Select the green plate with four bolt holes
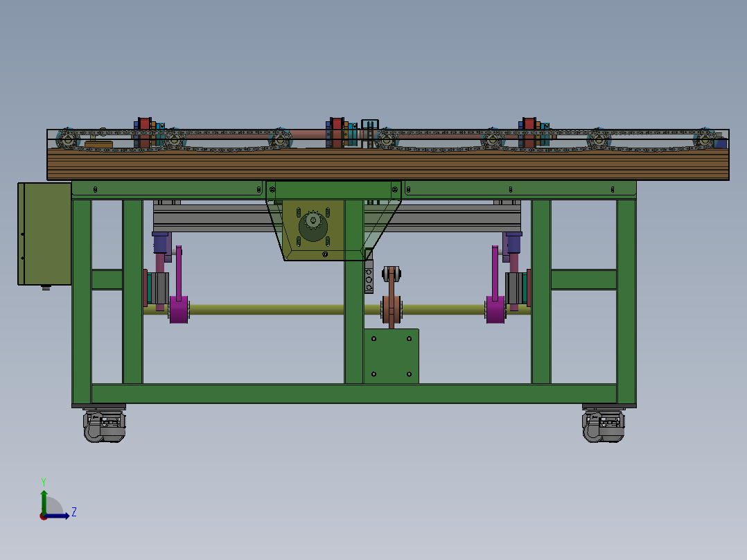 pyautogui.click(x=391, y=356)
